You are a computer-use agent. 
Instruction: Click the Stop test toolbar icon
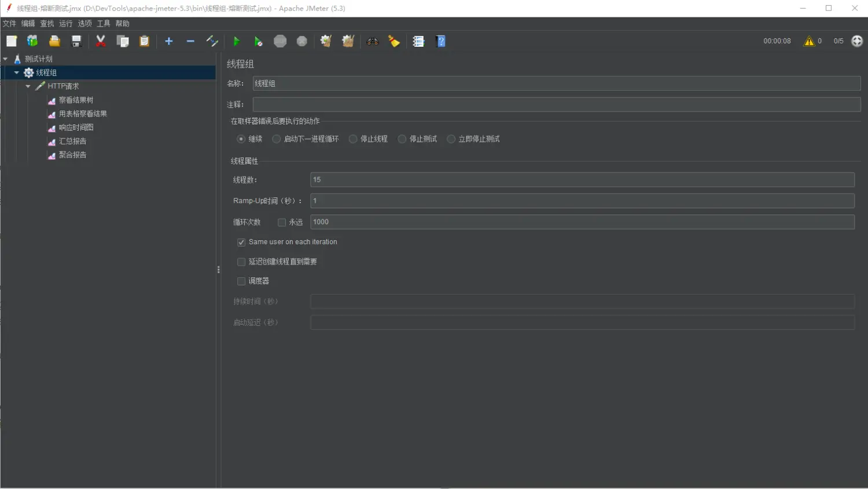coord(280,41)
